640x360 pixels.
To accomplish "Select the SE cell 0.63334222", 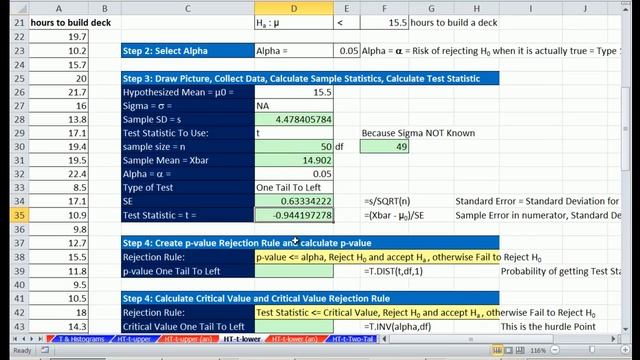I will tap(294, 201).
